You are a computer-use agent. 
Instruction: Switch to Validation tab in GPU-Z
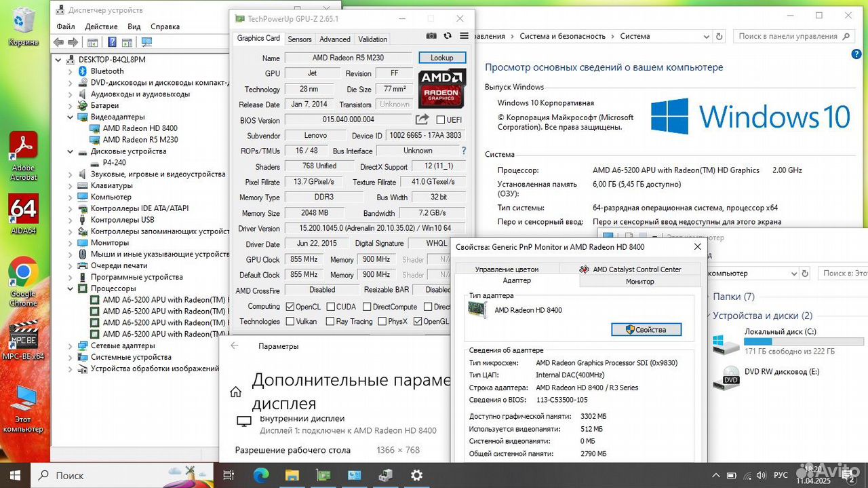tap(373, 39)
